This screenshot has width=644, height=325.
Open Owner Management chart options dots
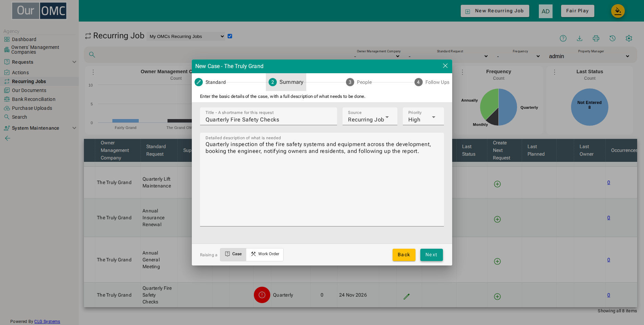(93, 72)
